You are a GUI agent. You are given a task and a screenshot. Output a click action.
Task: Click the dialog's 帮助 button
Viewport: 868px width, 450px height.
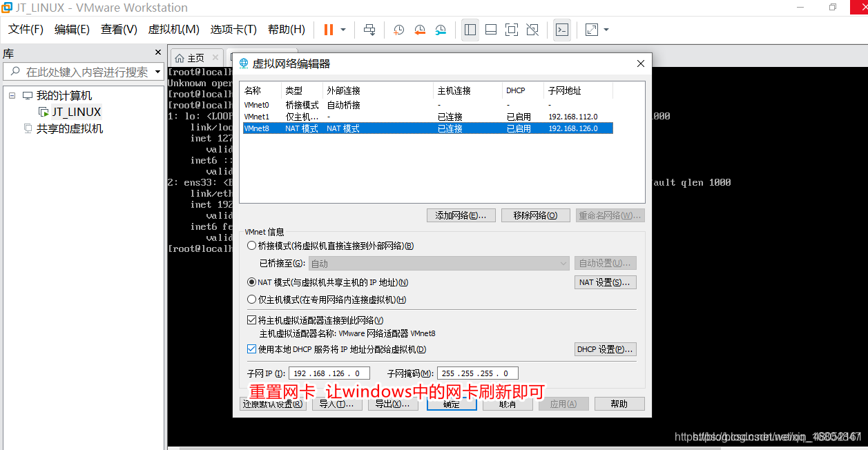coord(619,404)
